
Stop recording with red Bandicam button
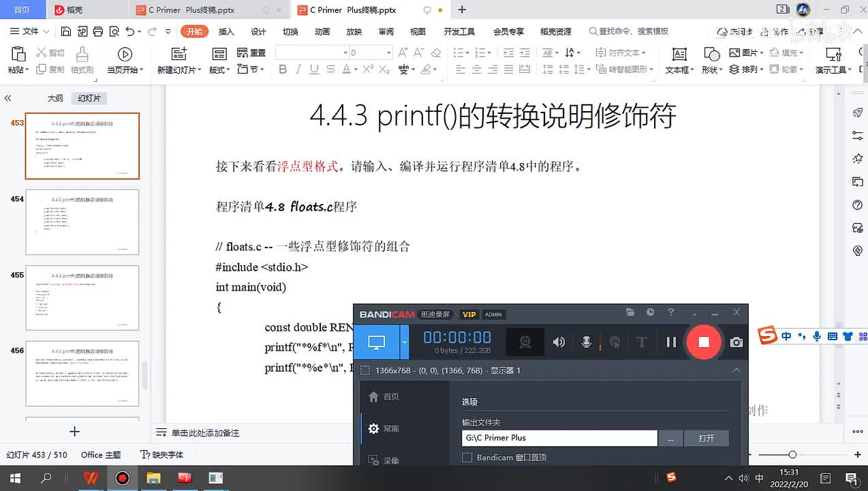[x=704, y=342]
